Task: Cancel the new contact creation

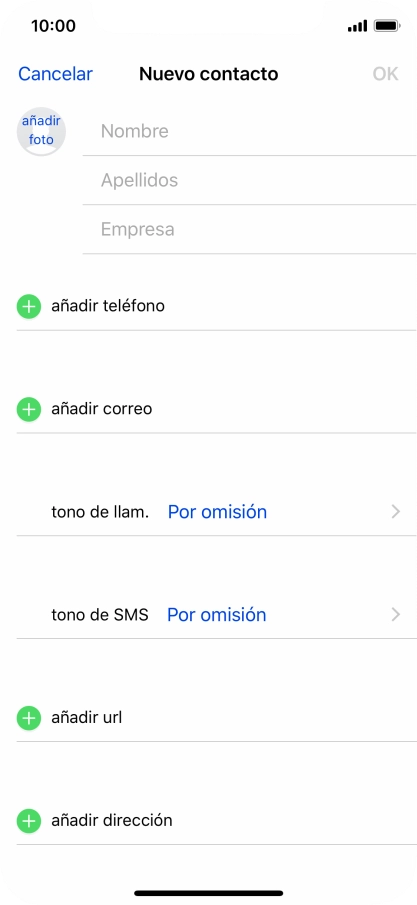Action: 55,74
